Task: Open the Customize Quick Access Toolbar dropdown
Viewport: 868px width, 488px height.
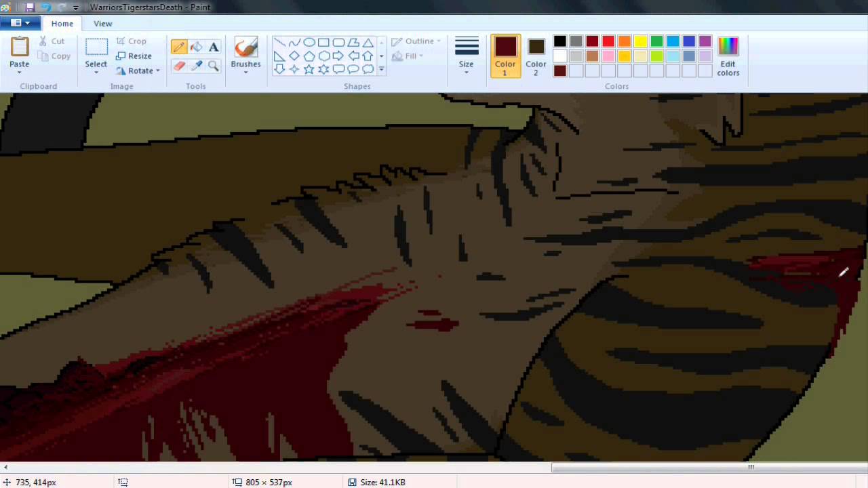Action: [x=75, y=8]
